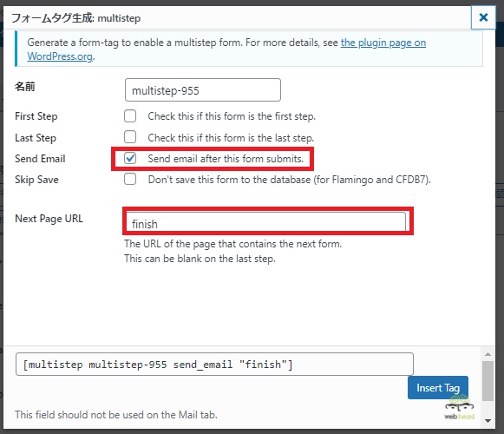The height and width of the screenshot is (434, 504).
Task: Uncheck the Send Email checkbox
Action: tap(130, 158)
